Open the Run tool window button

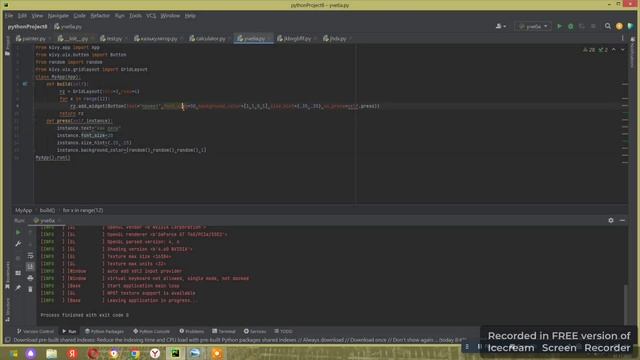point(69,331)
